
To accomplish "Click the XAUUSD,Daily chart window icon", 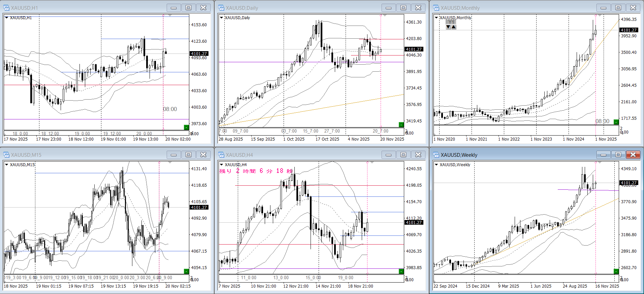I will (x=221, y=8).
